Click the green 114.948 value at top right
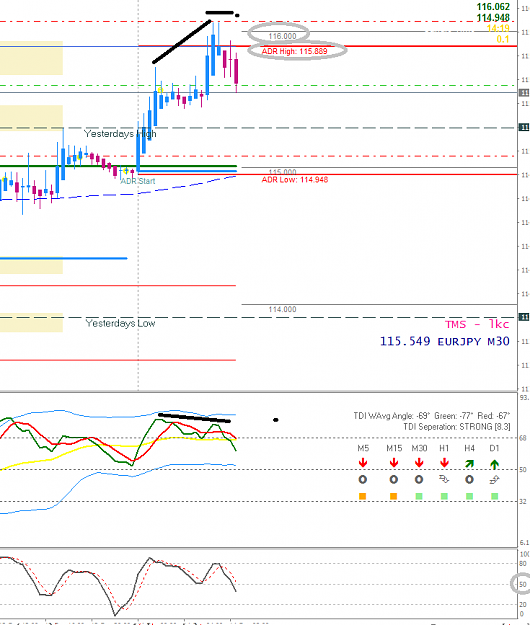Viewport: 530px width, 625px height. pos(493,18)
